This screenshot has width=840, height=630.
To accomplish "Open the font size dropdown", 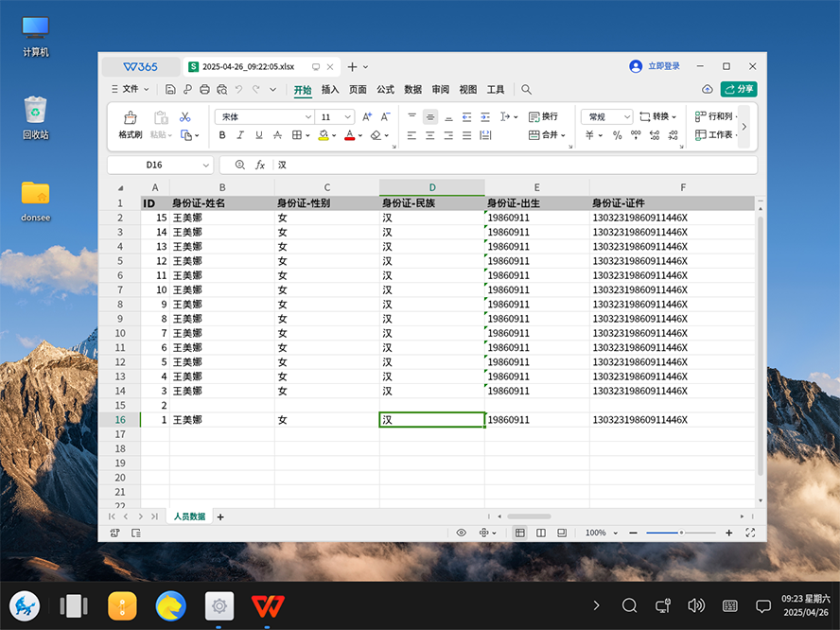I will [x=349, y=117].
